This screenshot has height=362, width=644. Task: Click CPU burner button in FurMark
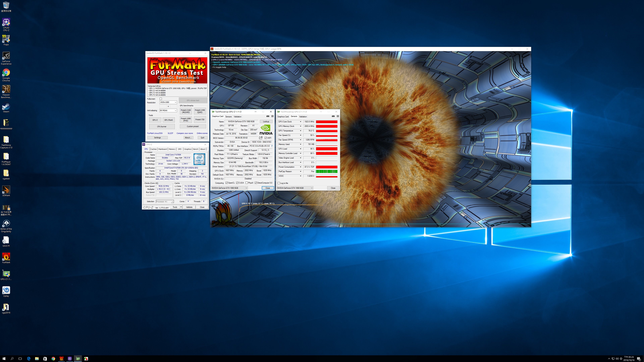click(x=162, y=126)
